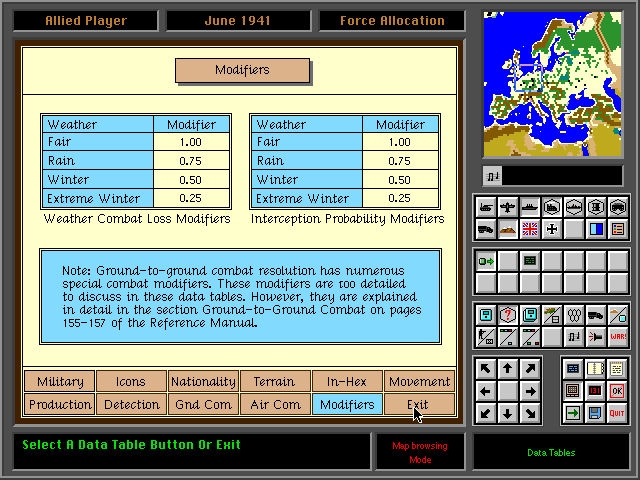Click the June 1941 date label
Viewport: 640px width, 480px height.
pos(238,20)
